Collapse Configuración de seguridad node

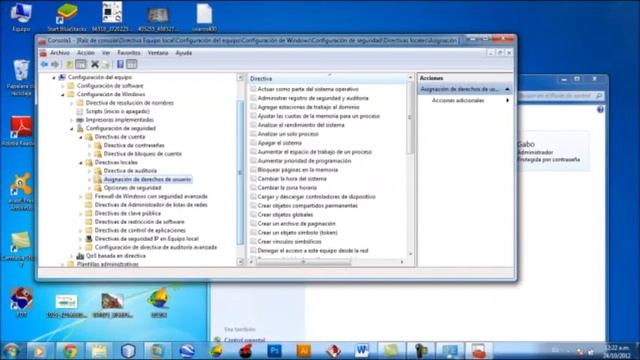coord(72,129)
